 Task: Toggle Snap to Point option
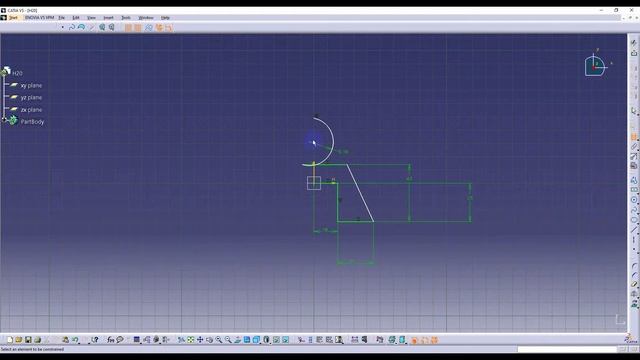(138, 27)
